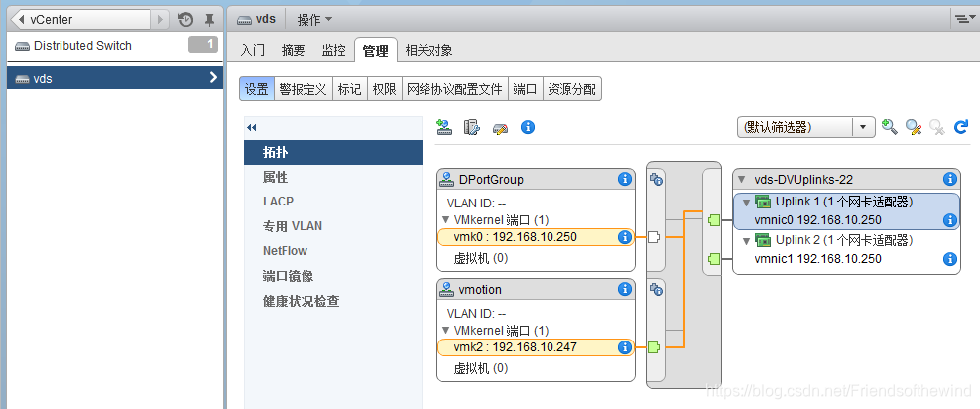Click the green Uplink 2 connector
Screen dimensions: 980x409
coord(714,258)
